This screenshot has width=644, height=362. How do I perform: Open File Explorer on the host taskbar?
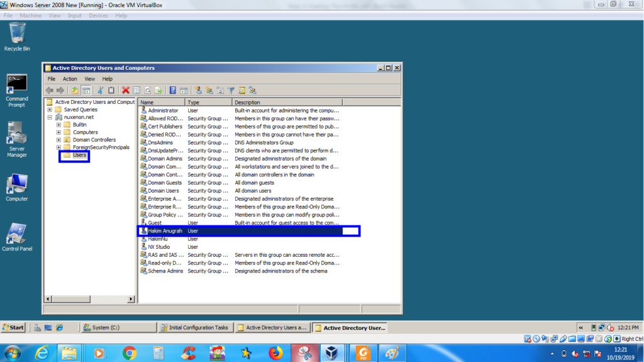[x=69, y=353]
